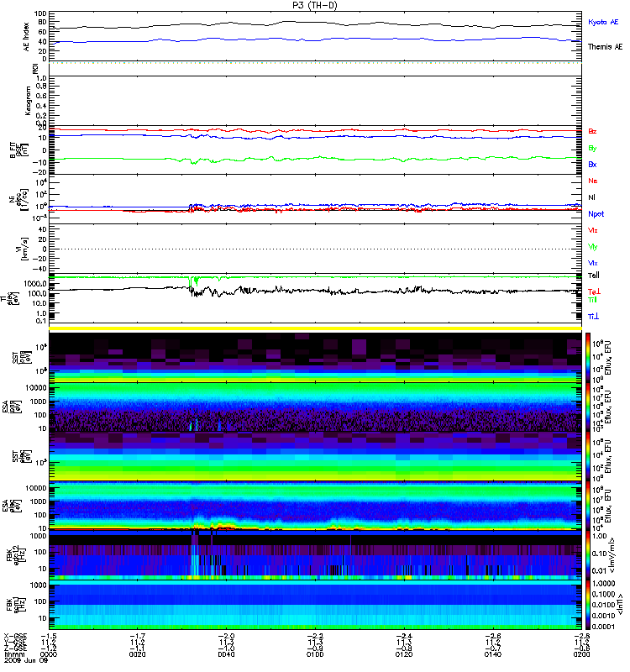Click the ROI panel label
The width and height of the screenshot is (630, 672).
(36, 69)
